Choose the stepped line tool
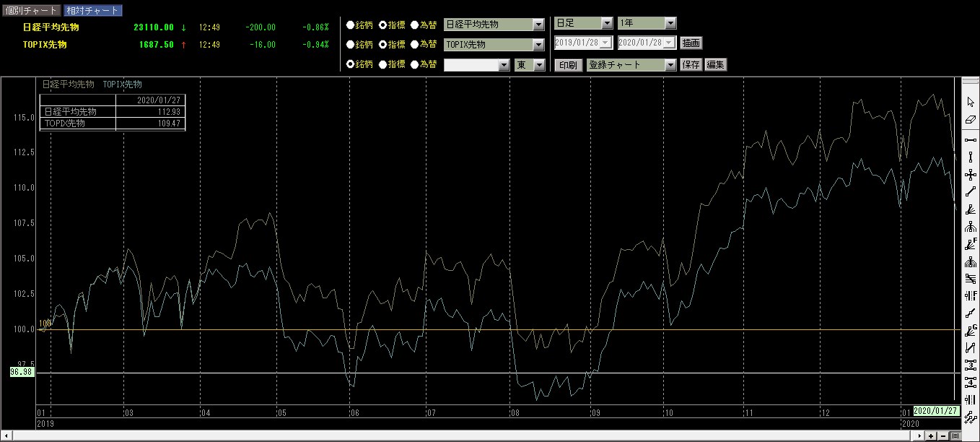This screenshot has height=442, width=980. coord(971,313)
